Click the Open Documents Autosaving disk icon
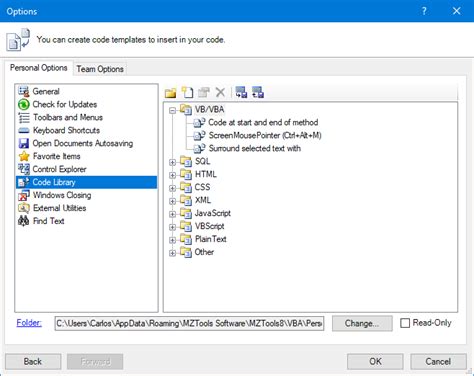The image size is (474, 376). tap(24, 143)
